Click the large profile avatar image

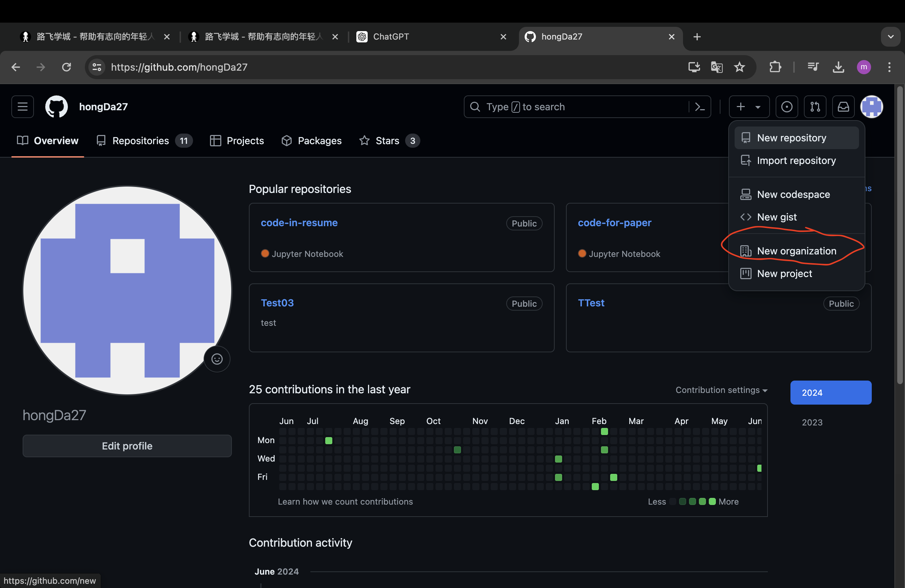127,290
